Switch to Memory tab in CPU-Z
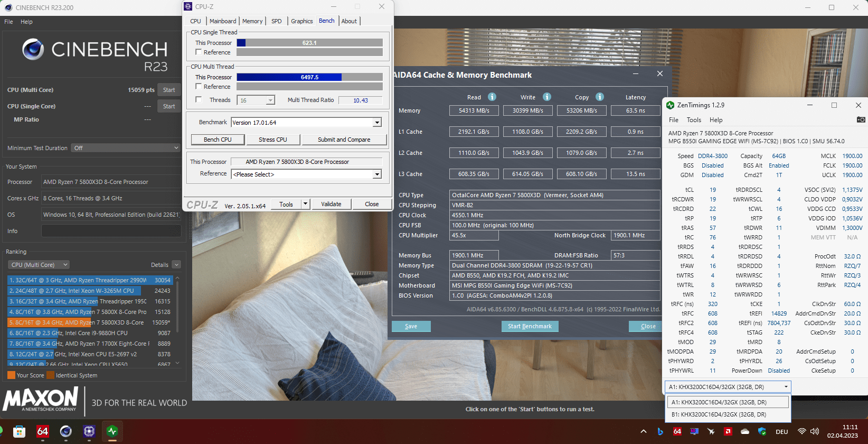Viewport: 868px width, 444px height. click(x=252, y=21)
